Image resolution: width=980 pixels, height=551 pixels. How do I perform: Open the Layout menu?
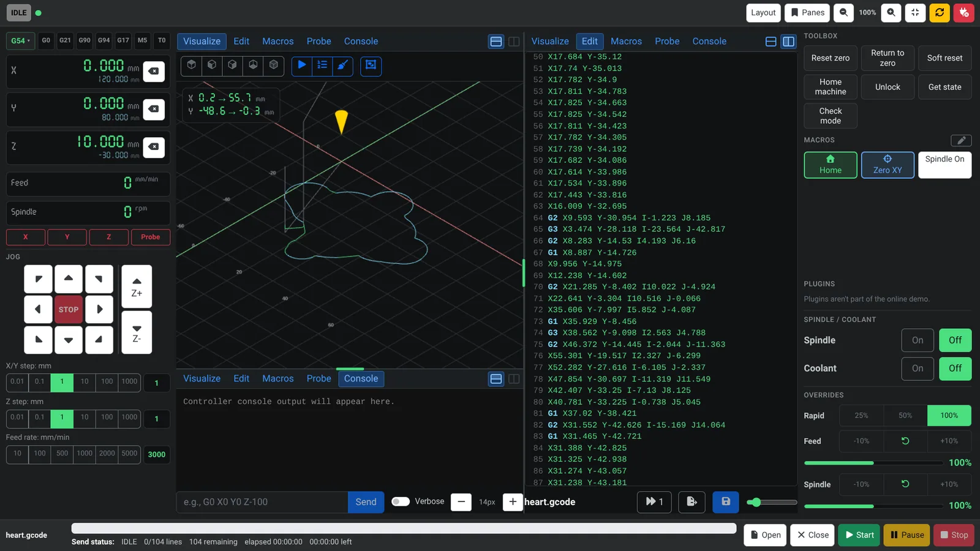pyautogui.click(x=763, y=13)
